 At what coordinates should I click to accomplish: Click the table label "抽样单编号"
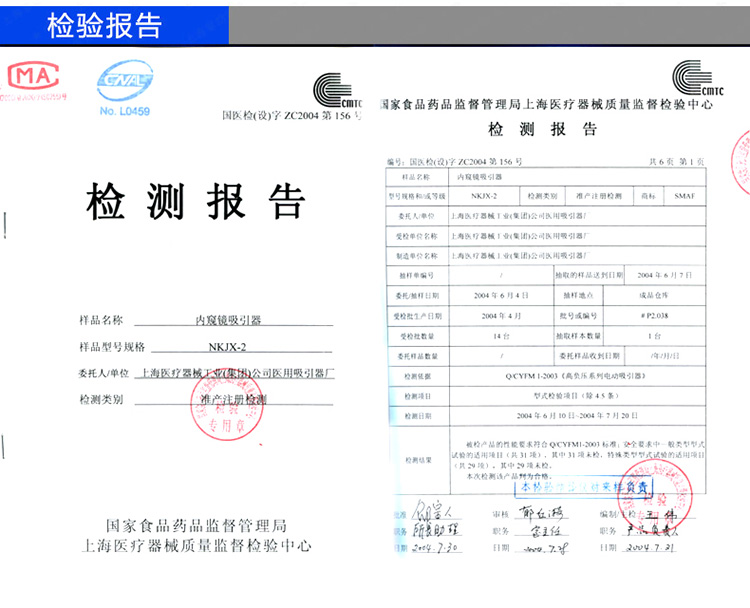click(417, 276)
